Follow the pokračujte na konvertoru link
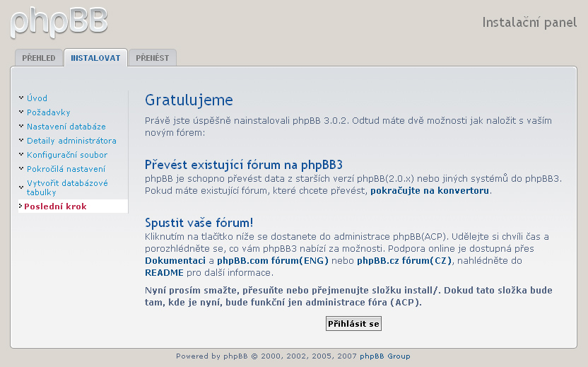The image size is (588, 367). point(430,191)
